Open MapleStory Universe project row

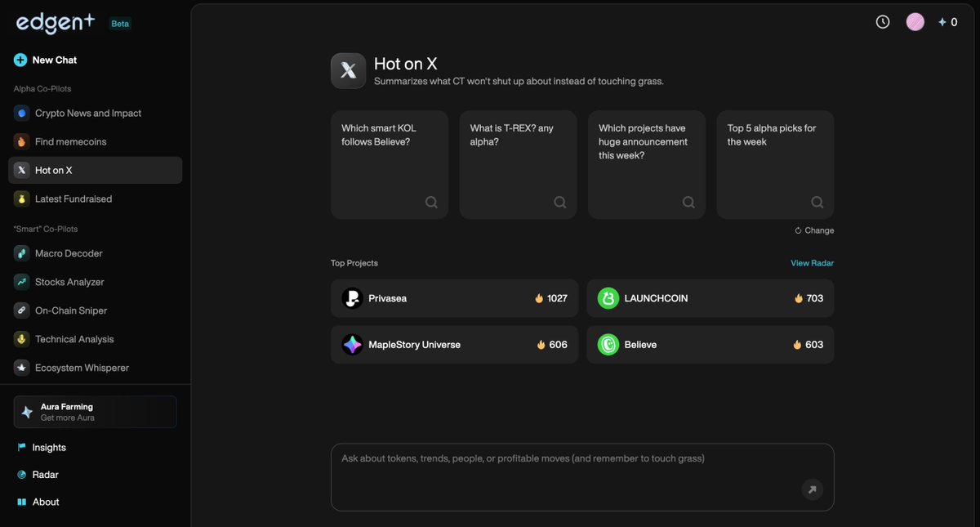(454, 345)
